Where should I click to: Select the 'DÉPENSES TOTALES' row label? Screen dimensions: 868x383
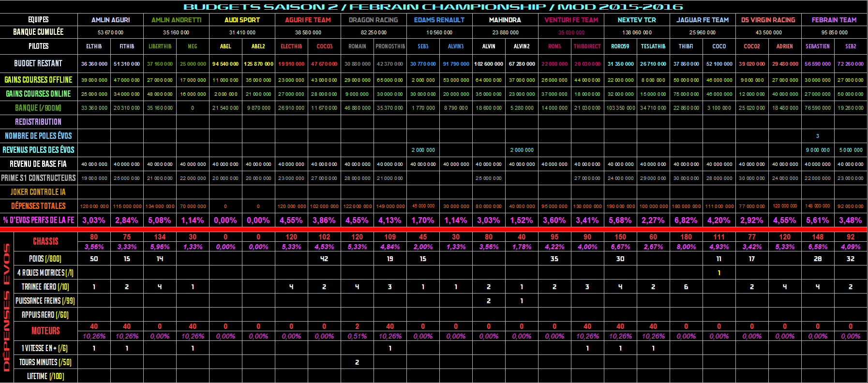pos(38,206)
